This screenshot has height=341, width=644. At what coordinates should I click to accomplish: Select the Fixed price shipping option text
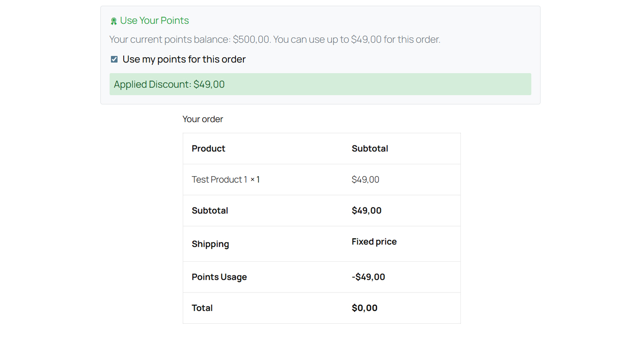(x=374, y=241)
